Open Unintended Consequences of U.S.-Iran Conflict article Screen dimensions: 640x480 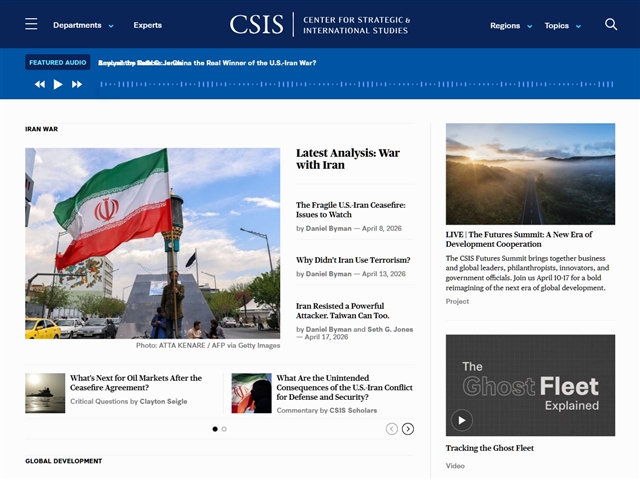pyautogui.click(x=344, y=387)
